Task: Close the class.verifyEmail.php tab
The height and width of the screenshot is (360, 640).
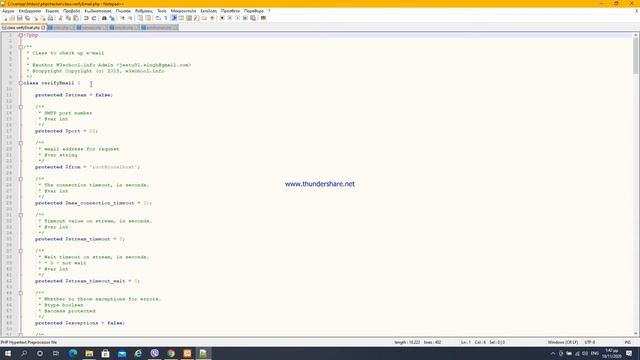Action: click(x=43, y=28)
